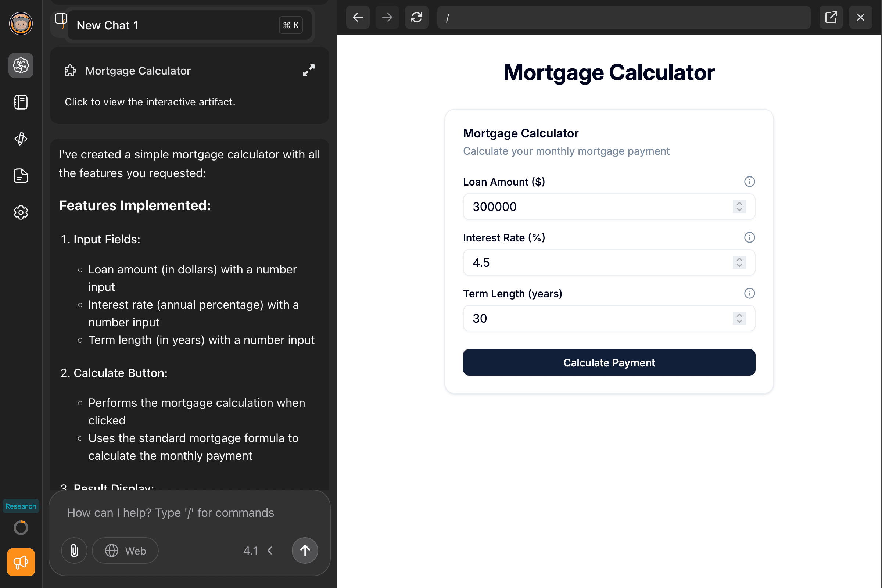Click the large Mortgage Calculator page heading
The height and width of the screenshot is (588, 882).
click(609, 72)
